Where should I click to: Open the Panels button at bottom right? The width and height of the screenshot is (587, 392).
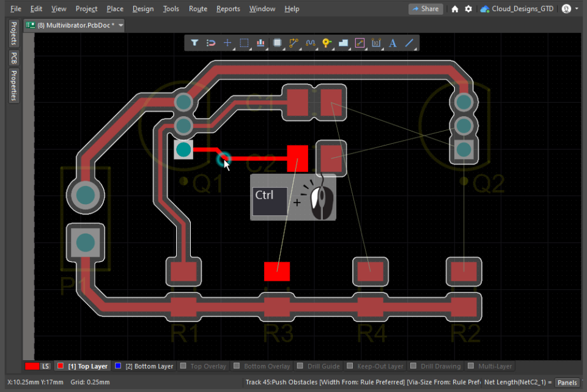[x=567, y=382]
